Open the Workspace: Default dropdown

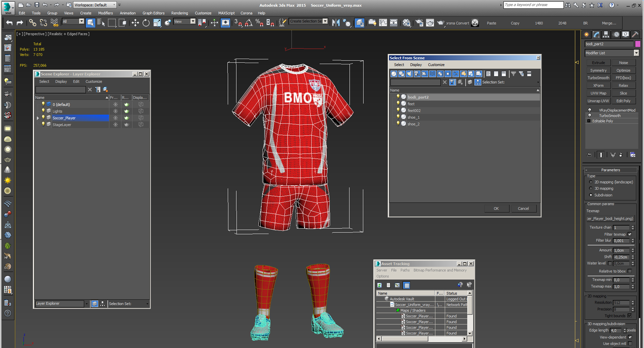(95, 5)
